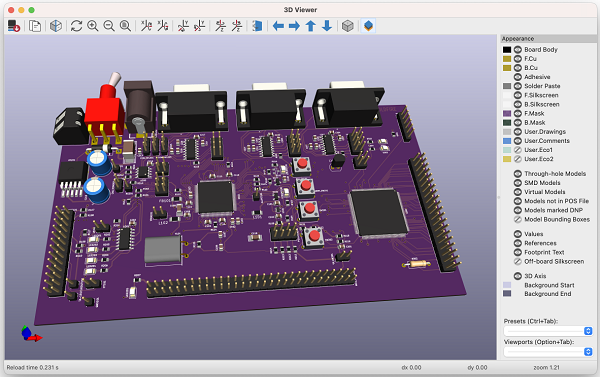600x377 pixels.
Task: Toggle F.Silkscreen visibility eye
Action: [518, 95]
